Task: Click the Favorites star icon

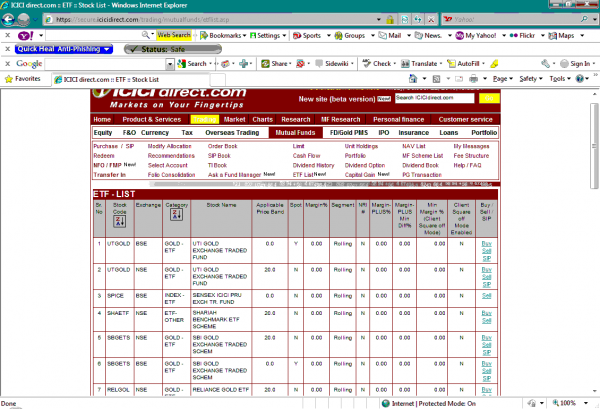Action: tap(9, 79)
